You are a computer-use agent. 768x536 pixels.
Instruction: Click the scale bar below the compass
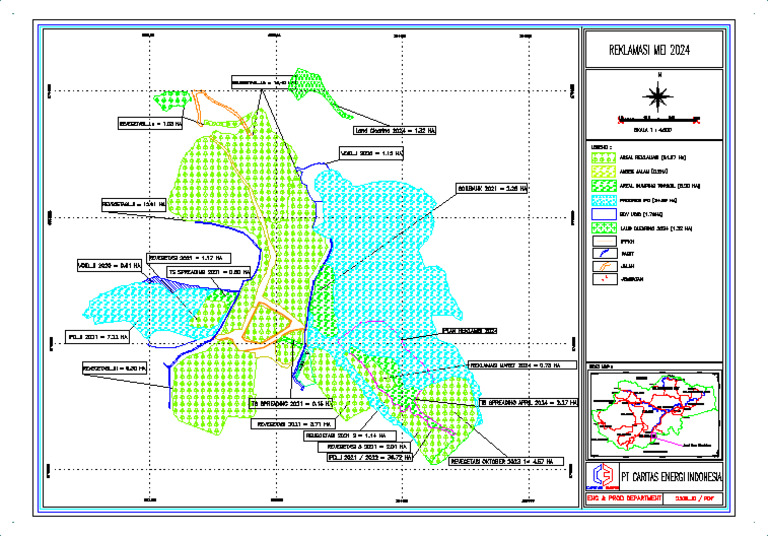tap(659, 119)
